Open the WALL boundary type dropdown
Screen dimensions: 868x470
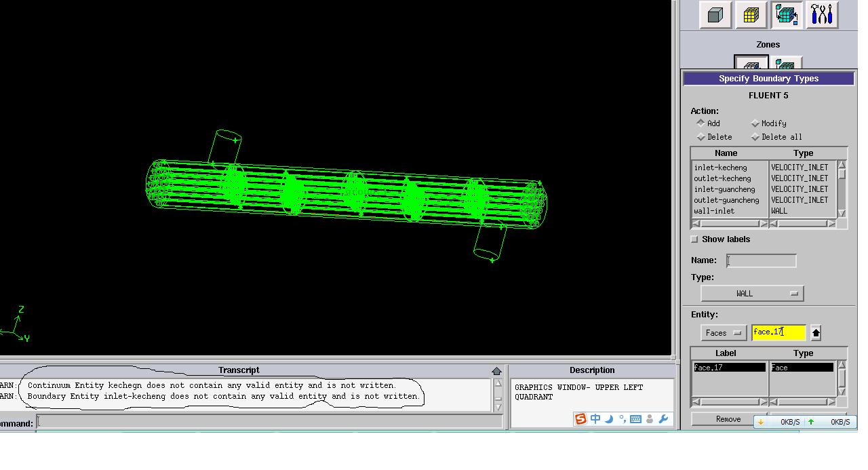(x=752, y=294)
